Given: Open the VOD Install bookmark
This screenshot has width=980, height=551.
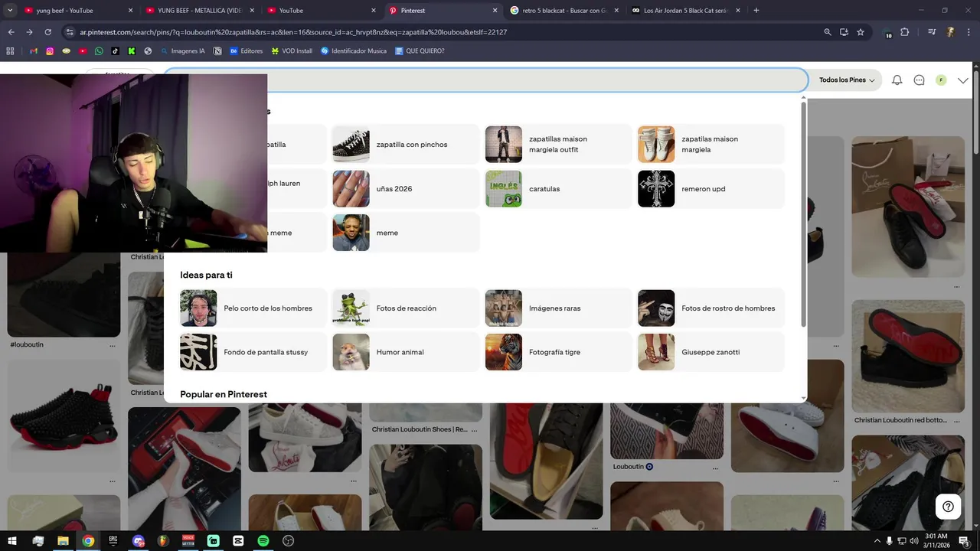Looking at the screenshot, I should [x=292, y=51].
